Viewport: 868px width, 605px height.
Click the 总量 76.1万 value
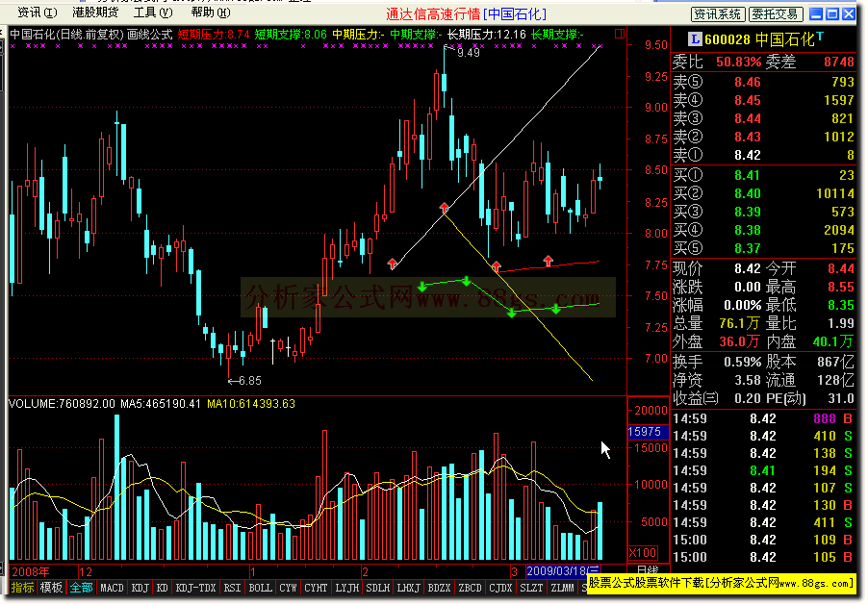coord(739,323)
